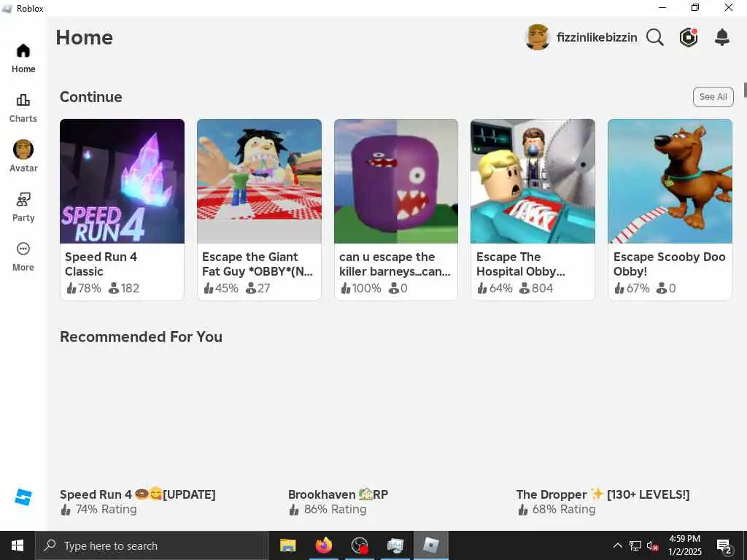Open the killer barneys game thumbnail
This screenshot has width=747, height=560.
coord(396,181)
